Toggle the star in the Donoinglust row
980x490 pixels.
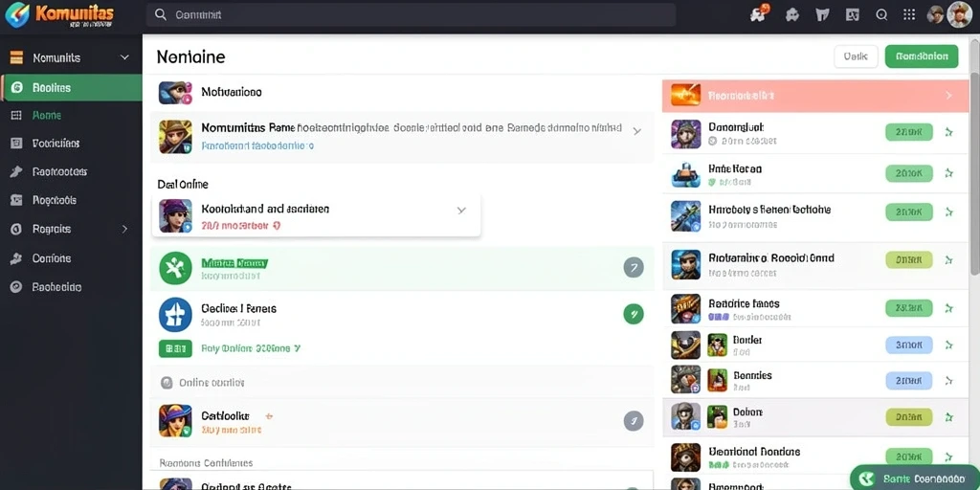coord(948,132)
